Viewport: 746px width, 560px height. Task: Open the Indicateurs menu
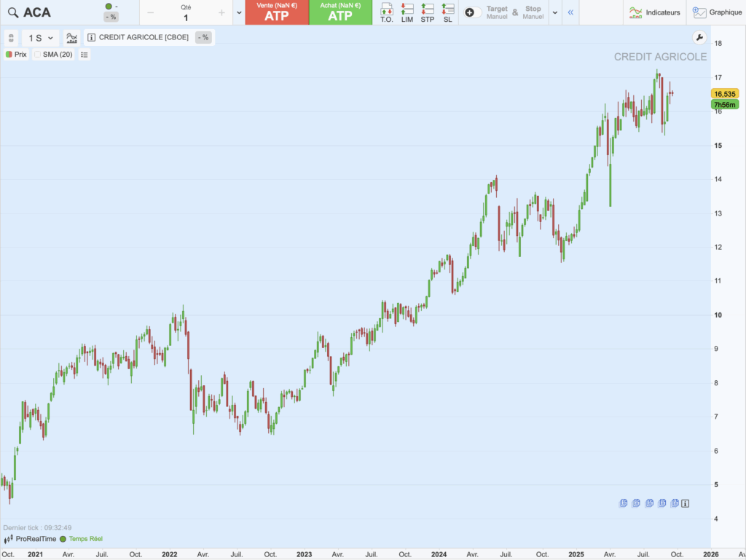click(654, 12)
